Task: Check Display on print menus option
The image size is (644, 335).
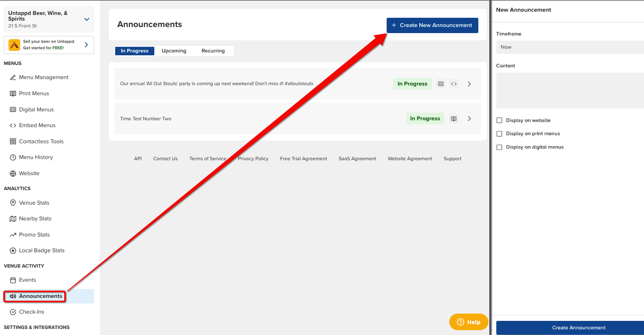Action: coord(499,134)
